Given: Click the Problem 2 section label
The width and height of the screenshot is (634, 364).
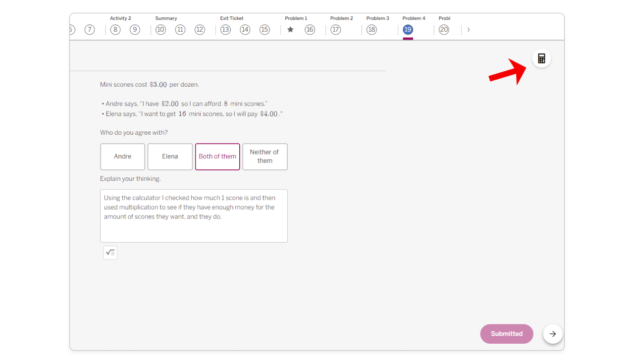Looking at the screenshot, I should click(342, 18).
